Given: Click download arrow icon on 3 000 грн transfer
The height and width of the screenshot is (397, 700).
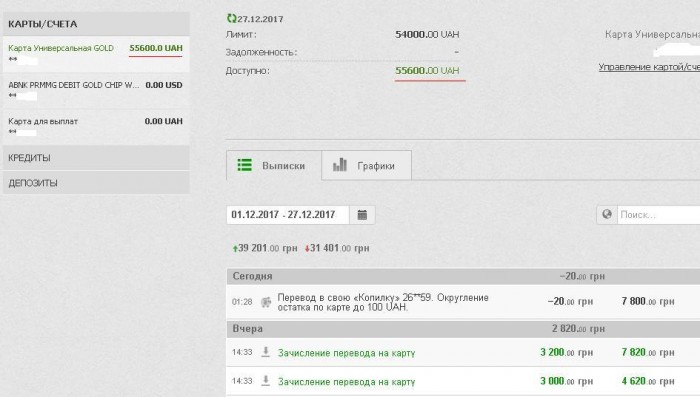Looking at the screenshot, I should click(x=266, y=380).
